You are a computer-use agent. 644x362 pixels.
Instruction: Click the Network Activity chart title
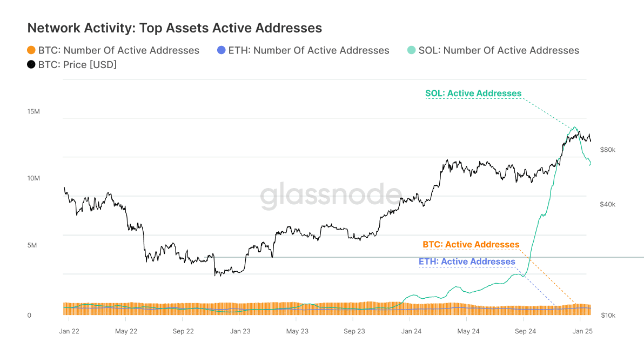[175, 28]
